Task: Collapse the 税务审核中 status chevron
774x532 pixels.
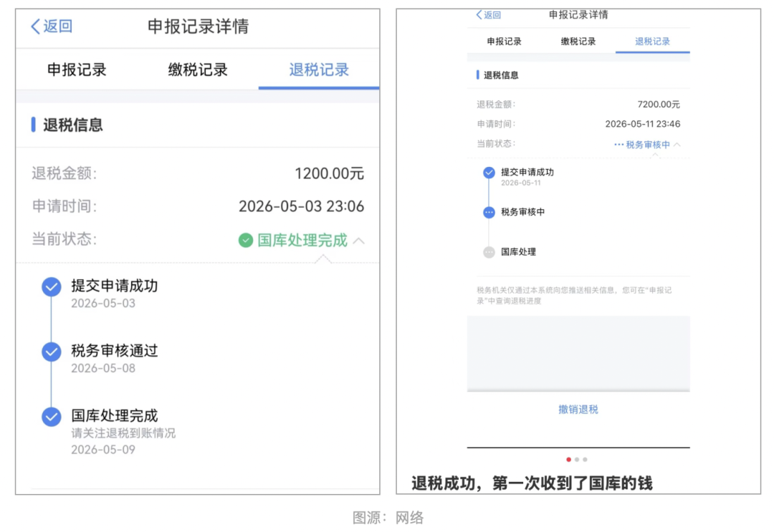Action: click(x=677, y=145)
